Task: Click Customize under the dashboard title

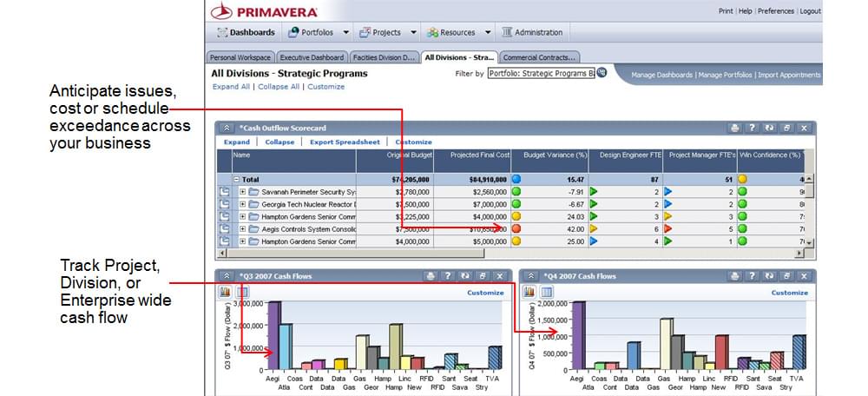Action: (326, 86)
